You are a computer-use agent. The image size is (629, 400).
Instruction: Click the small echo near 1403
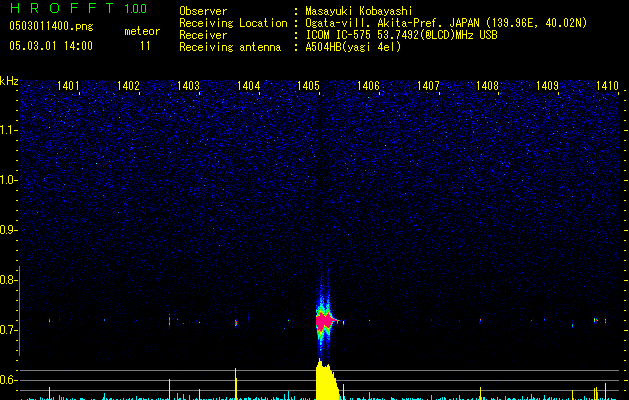[169, 321]
